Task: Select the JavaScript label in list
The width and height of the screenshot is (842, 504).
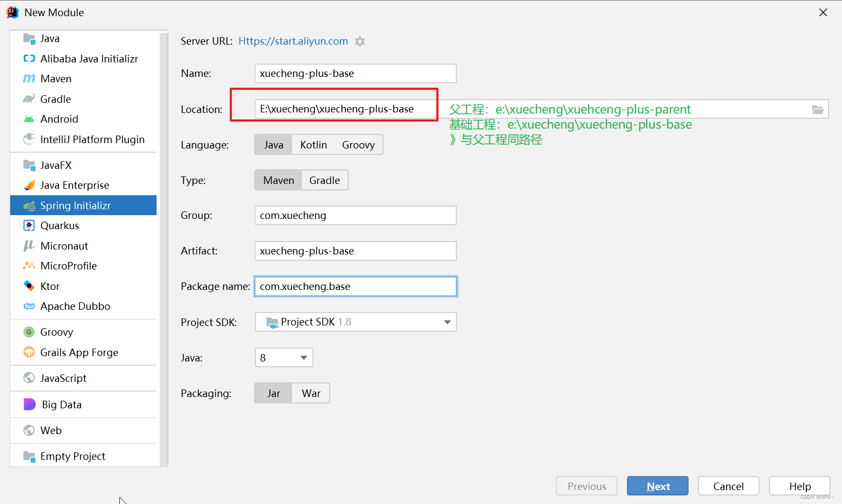Action: coord(63,378)
